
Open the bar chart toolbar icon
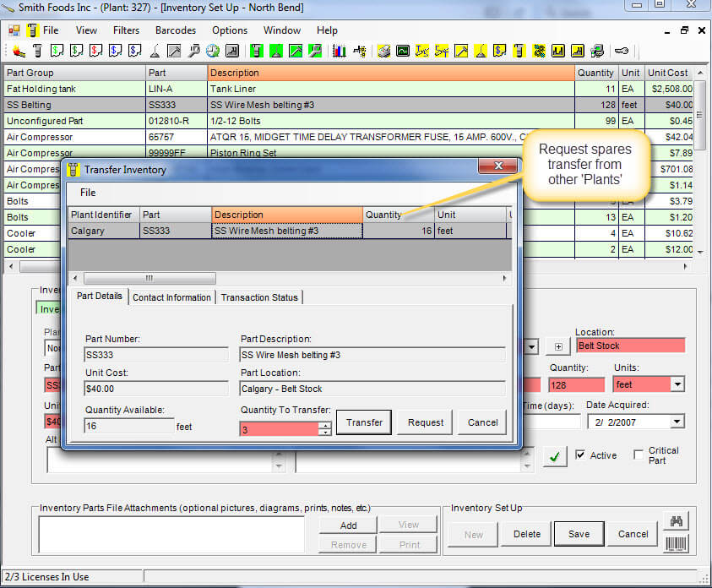pyautogui.click(x=340, y=51)
